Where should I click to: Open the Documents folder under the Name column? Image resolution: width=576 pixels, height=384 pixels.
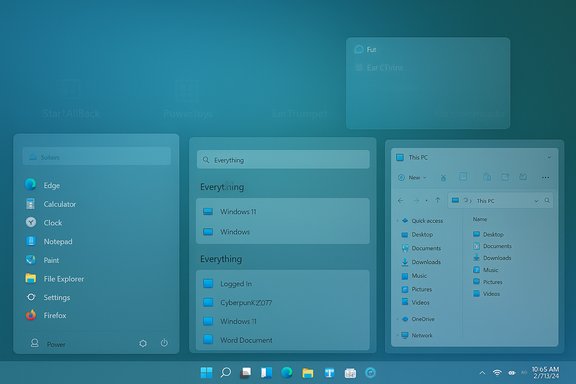coord(492,246)
